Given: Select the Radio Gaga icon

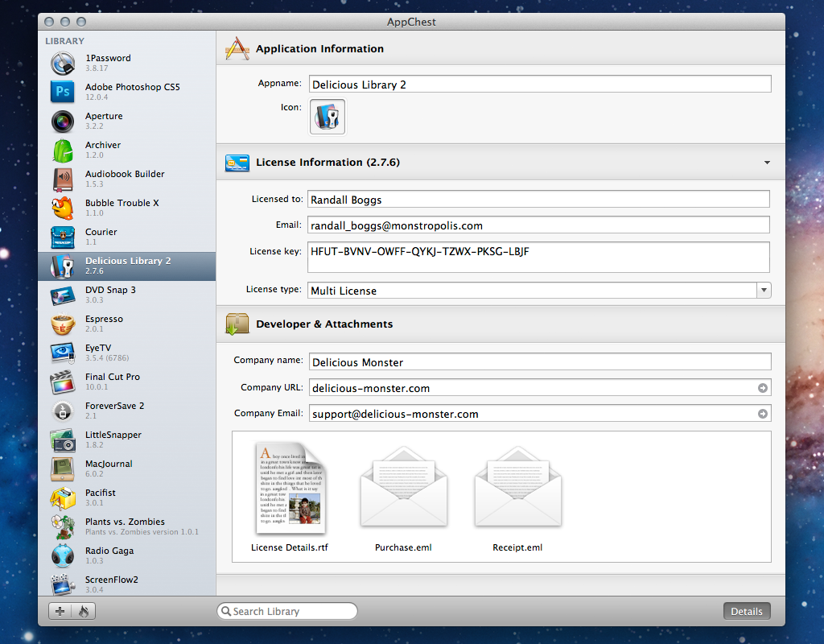Looking at the screenshot, I should [63, 556].
